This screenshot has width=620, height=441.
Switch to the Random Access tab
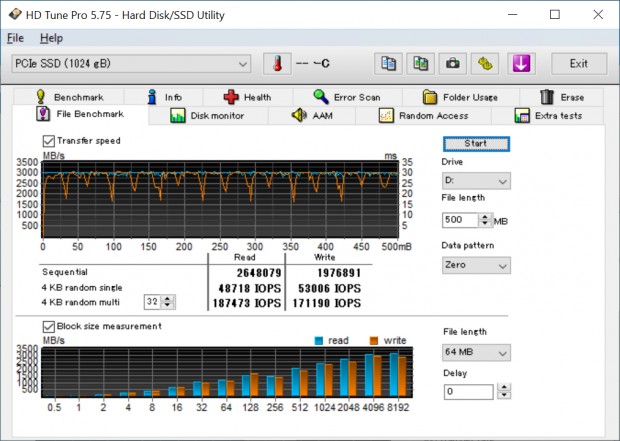(423, 116)
